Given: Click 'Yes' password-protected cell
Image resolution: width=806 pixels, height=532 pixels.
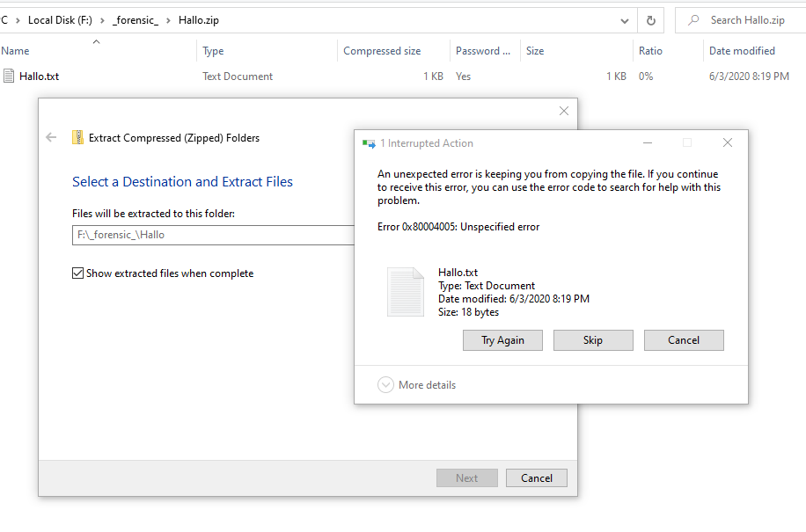Looking at the screenshot, I should click(x=463, y=76).
